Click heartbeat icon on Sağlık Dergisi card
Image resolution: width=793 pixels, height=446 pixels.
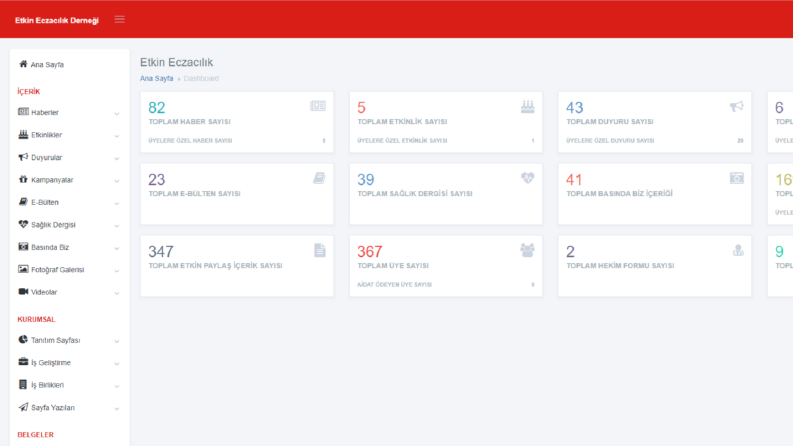[527, 178]
